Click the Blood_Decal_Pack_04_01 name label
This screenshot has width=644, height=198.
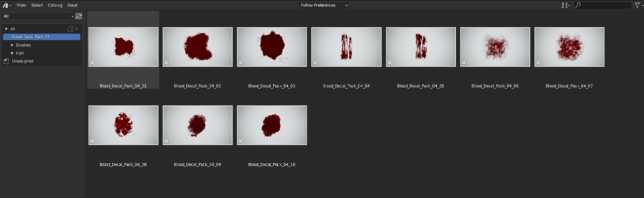pyautogui.click(x=123, y=86)
